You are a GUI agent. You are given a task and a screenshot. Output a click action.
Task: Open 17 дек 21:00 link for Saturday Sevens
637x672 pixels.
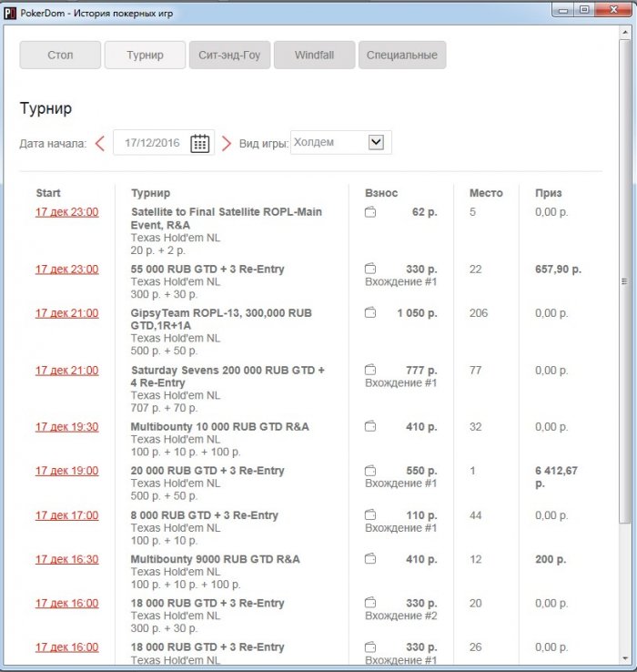66,371
